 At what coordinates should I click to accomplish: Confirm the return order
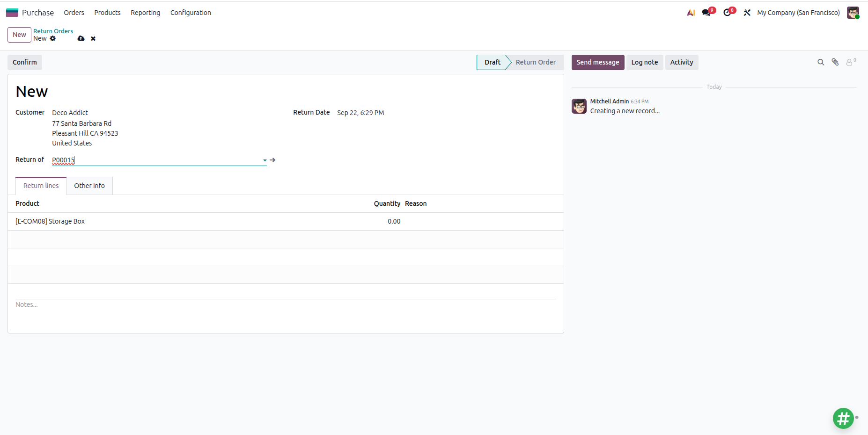tap(25, 62)
